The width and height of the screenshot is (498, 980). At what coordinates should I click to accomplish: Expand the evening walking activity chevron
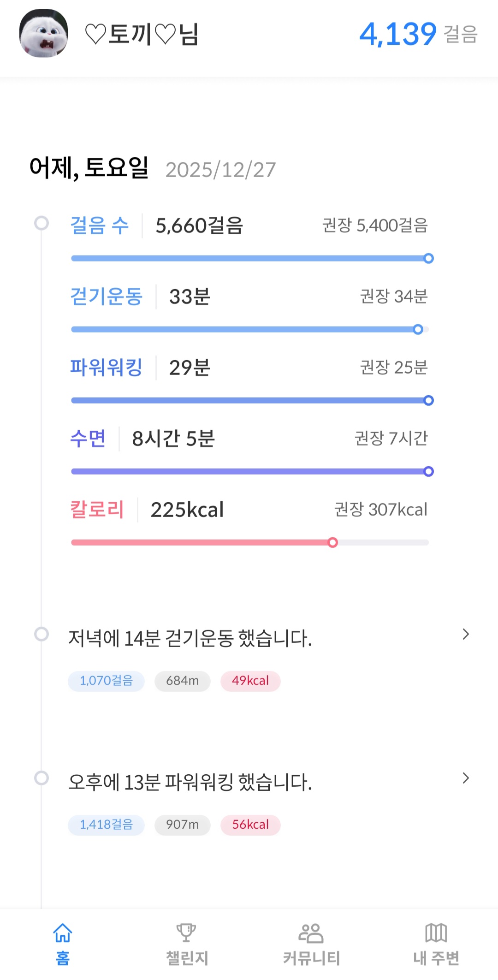pos(466,635)
